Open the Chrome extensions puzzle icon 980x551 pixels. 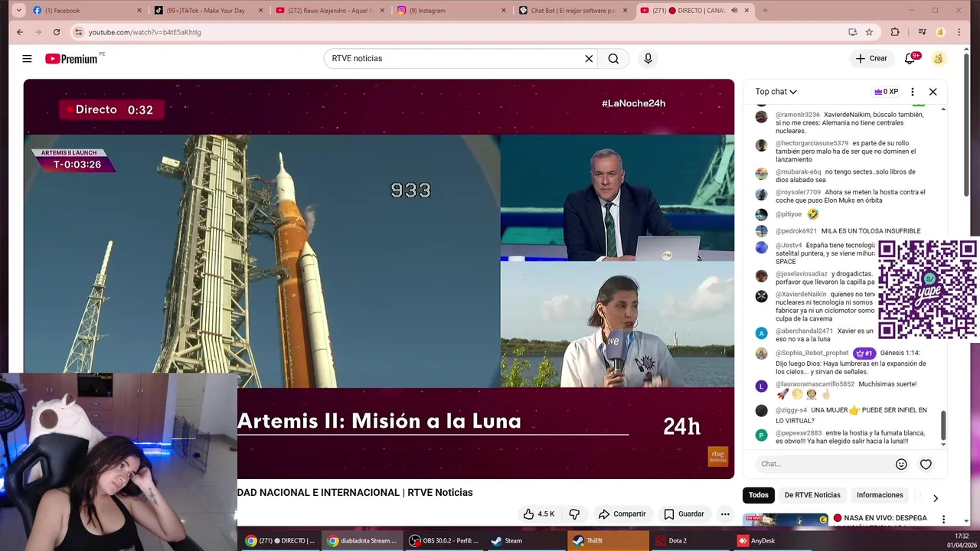coord(895,32)
